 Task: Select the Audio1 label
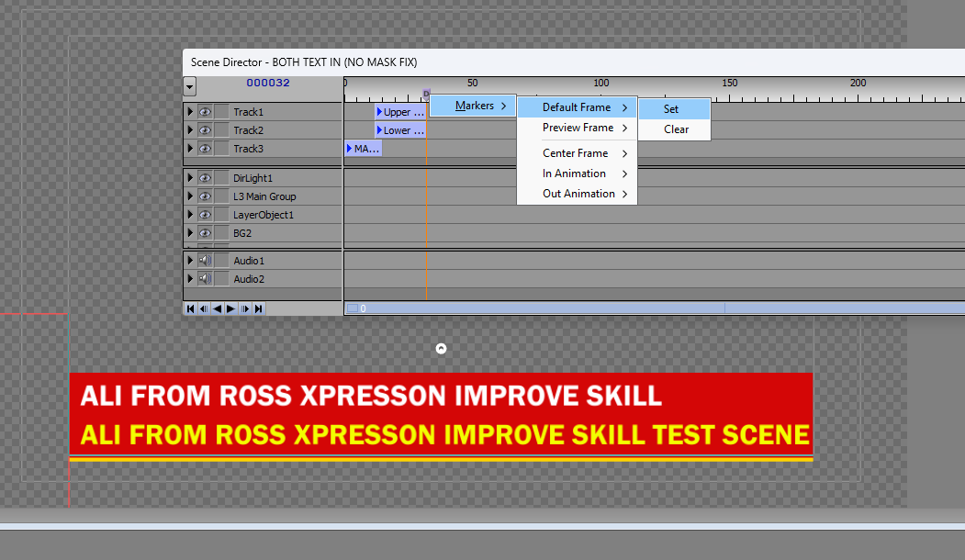coord(249,261)
